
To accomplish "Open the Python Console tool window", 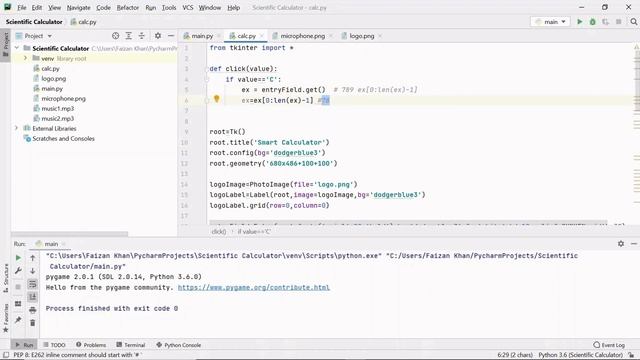I will (178, 345).
